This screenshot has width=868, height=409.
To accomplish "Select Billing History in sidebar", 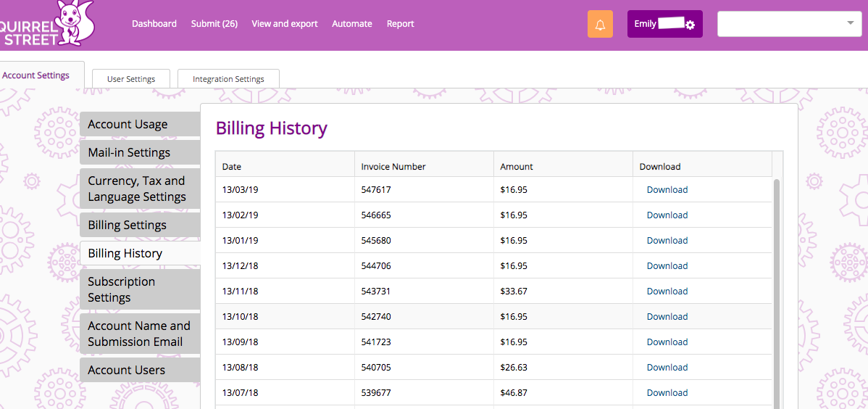I will pos(140,253).
